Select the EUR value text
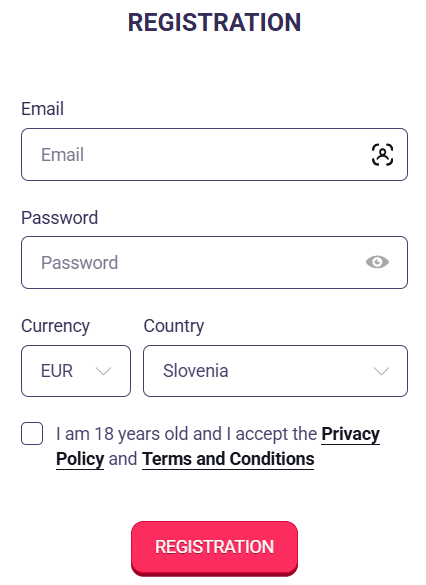Screen dimensions: 426x585 (x=57, y=371)
